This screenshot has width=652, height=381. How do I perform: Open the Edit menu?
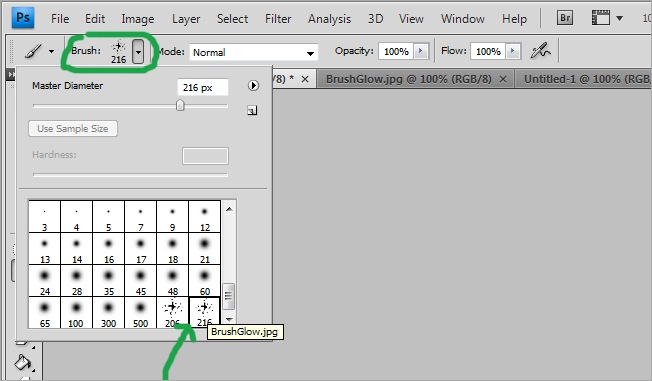95,19
